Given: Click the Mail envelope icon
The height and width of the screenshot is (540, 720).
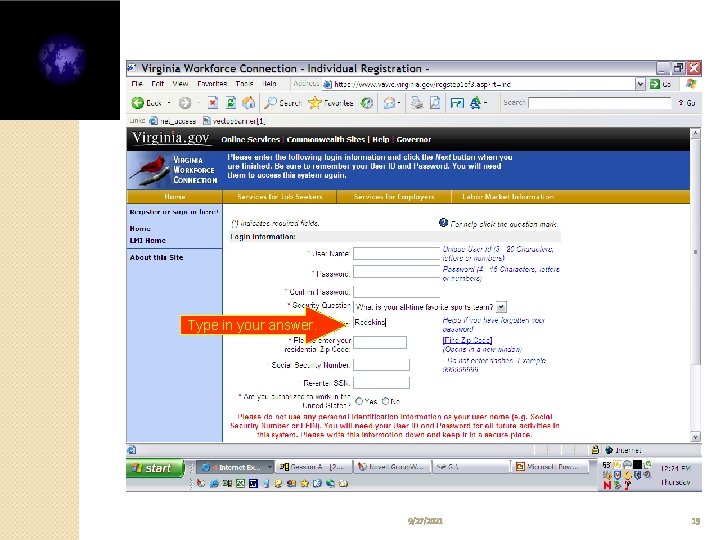Looking at the screenshot, I should coord(389,103).
